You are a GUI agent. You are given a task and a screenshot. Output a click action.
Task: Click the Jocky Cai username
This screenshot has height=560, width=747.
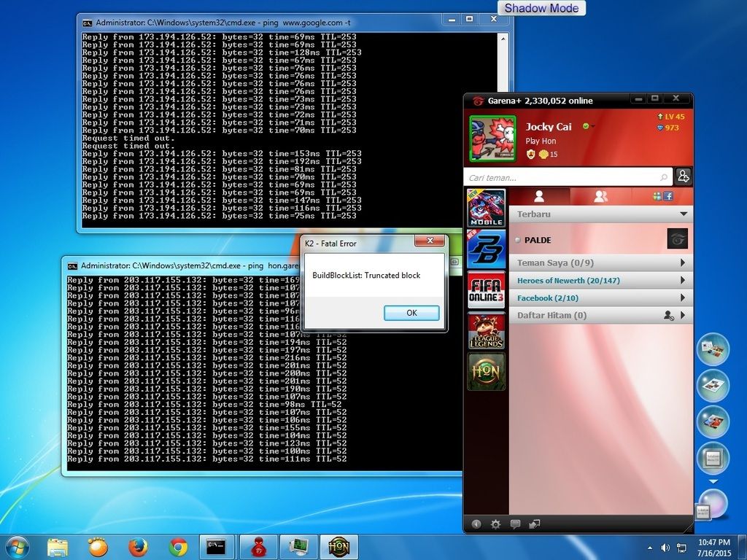pos(549,127)
